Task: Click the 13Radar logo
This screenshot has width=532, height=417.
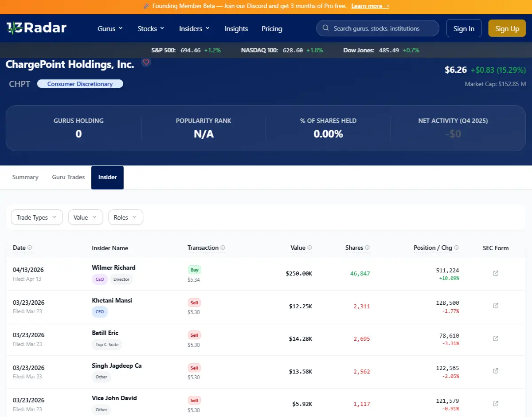Action: pyautogui.click(x=36, y=28)
